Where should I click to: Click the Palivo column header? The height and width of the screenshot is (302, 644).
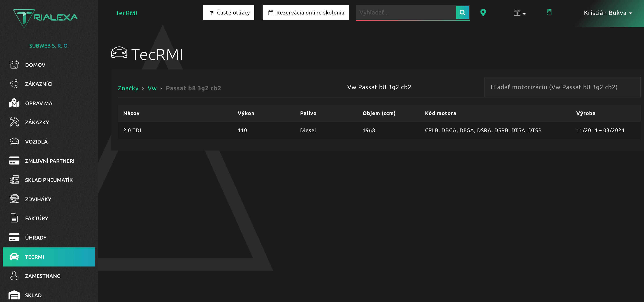[308, 113]
